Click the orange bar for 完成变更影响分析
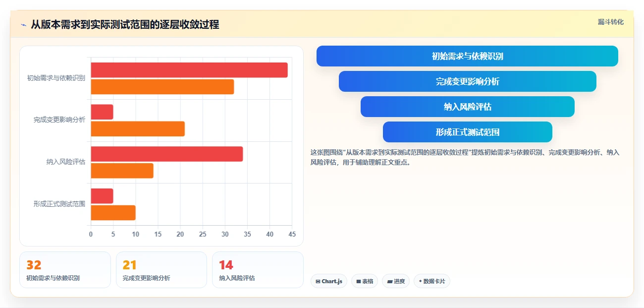This screenshot has height=308, width=644. pyautogui.click(x=138, y=129)
